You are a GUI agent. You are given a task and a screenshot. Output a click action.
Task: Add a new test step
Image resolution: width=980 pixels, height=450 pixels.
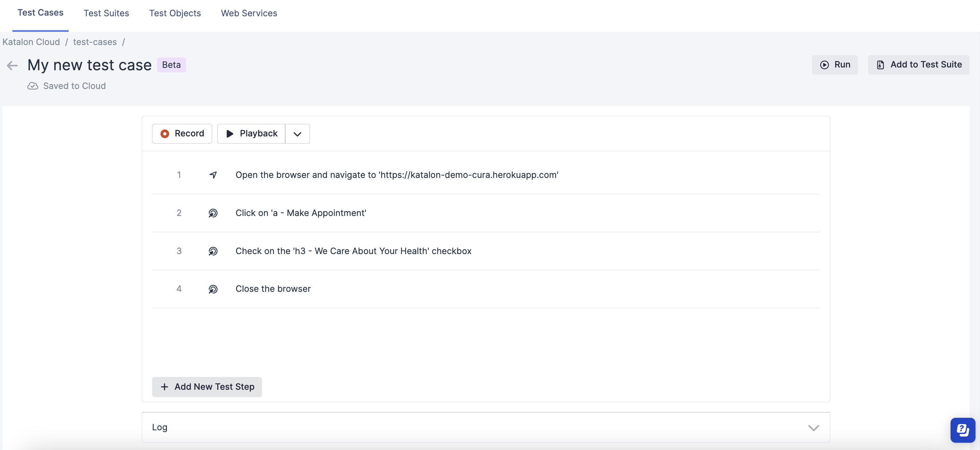[207, 387]
